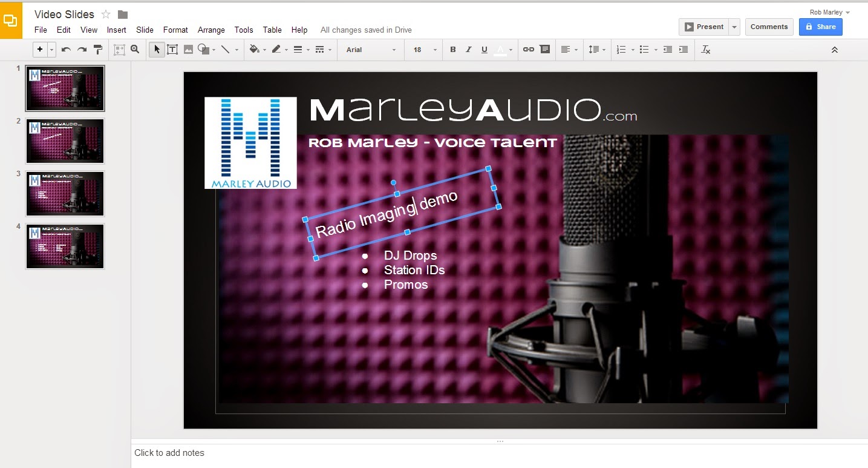Select slide 3 thumbnail
Screen dimensions: 868x468
point(65,194)
